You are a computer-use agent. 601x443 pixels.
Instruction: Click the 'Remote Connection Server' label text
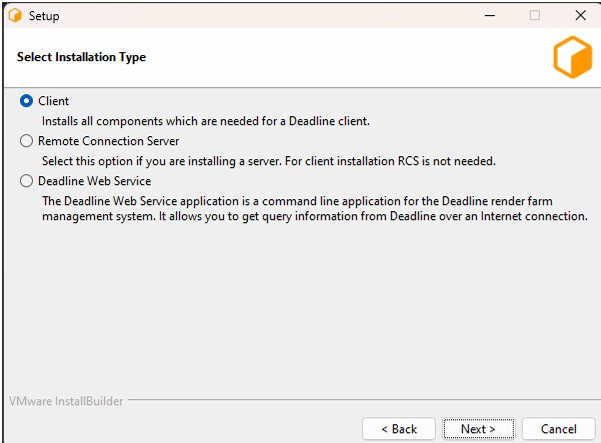pos(108,141)
